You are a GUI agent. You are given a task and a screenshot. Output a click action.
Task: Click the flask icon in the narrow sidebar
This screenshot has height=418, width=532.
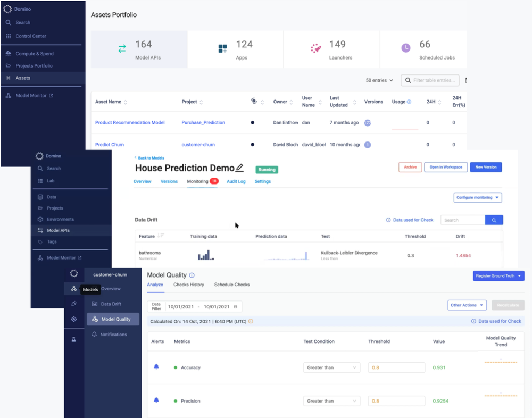click(73, 339)
